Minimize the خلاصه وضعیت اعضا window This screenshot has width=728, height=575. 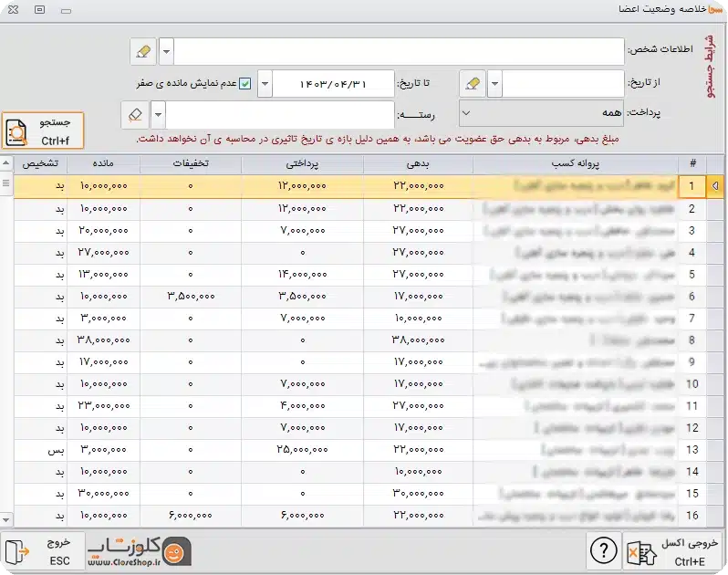tap(66, 10)
